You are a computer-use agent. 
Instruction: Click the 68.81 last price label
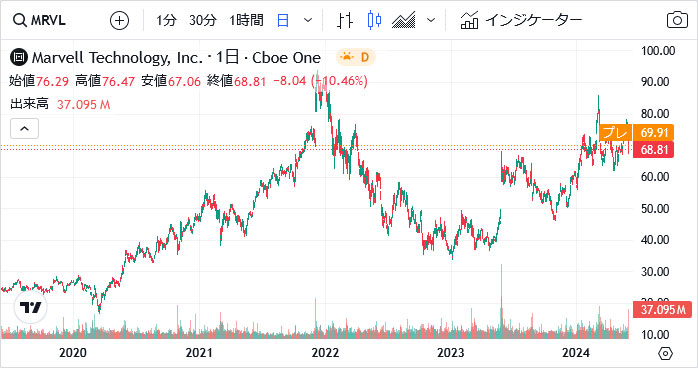click(x=653, y=150)
